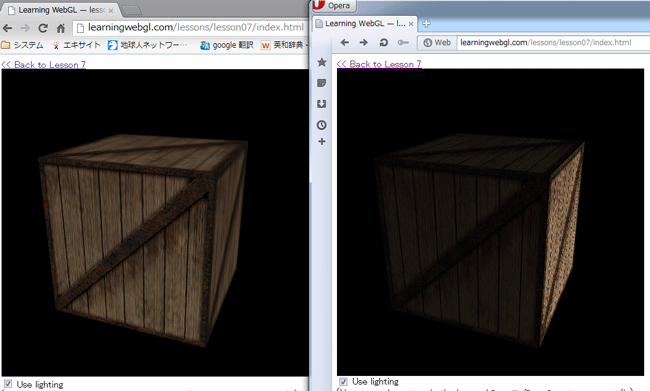
Task: Open the 英和辞典 bookmark
Action: click(283, 45)
